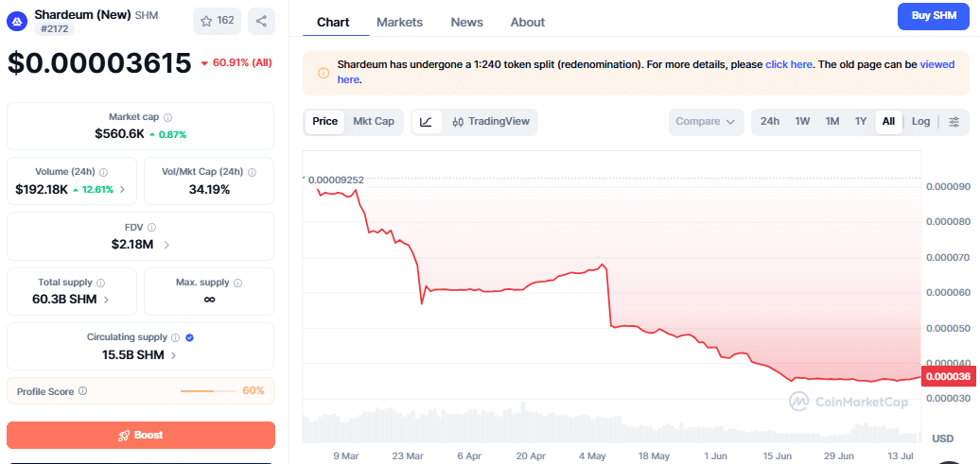Click the verified checkmark badge beside Circulating supply
The height and width of the screenshot is (464, 980).
point(190,337)
